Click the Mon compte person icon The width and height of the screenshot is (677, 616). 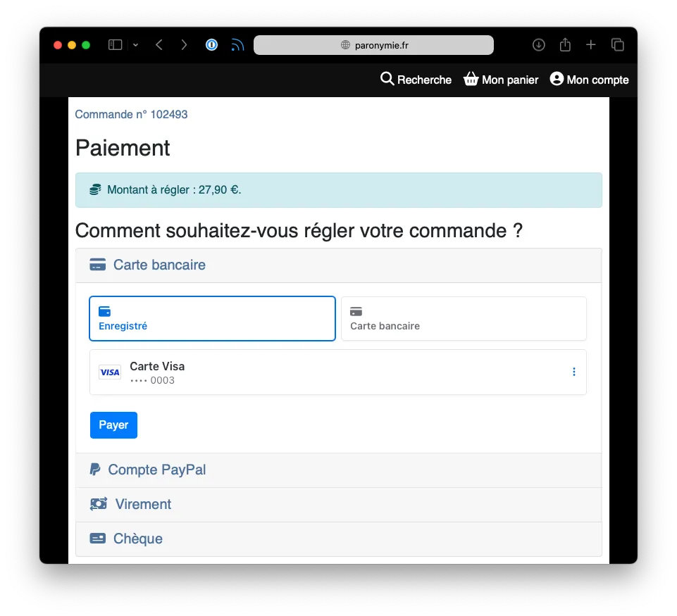coord(556,79)
